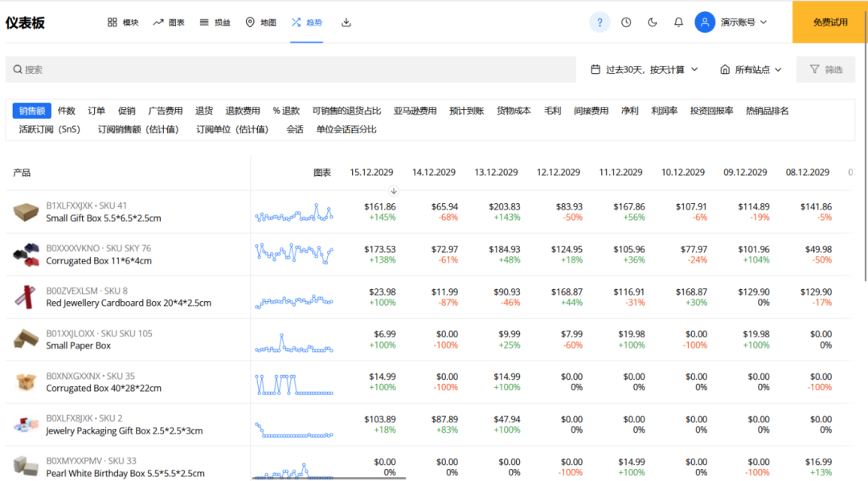
Task: Sort by the 15.12.2029 column header
Action: [x=371, y=173]
